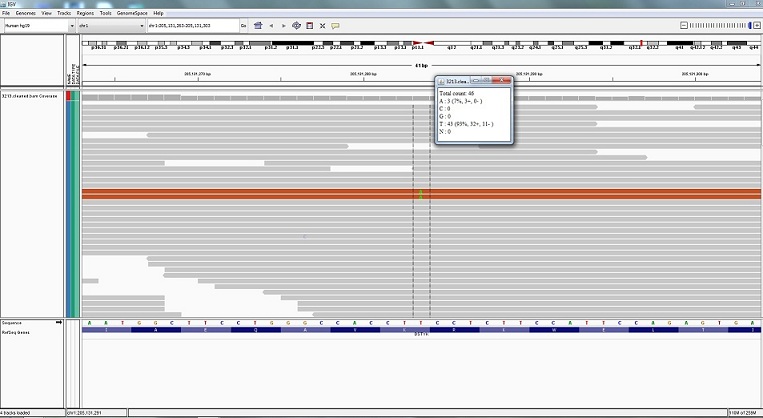The width and height of the screenshot is (763, 418).
Task: Click the first A base in sequence track
Action: (x=90, y=323)
